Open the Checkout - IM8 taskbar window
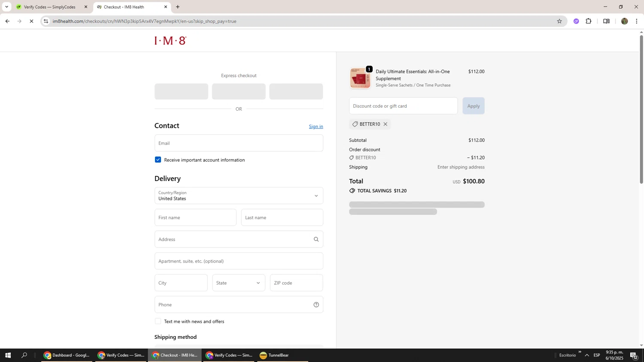 [175, 355]
